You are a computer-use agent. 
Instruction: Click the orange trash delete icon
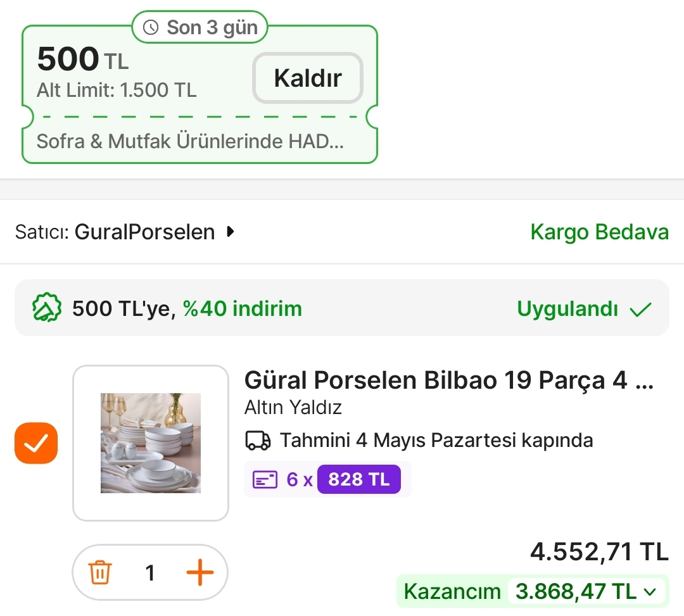coord(100,573)
